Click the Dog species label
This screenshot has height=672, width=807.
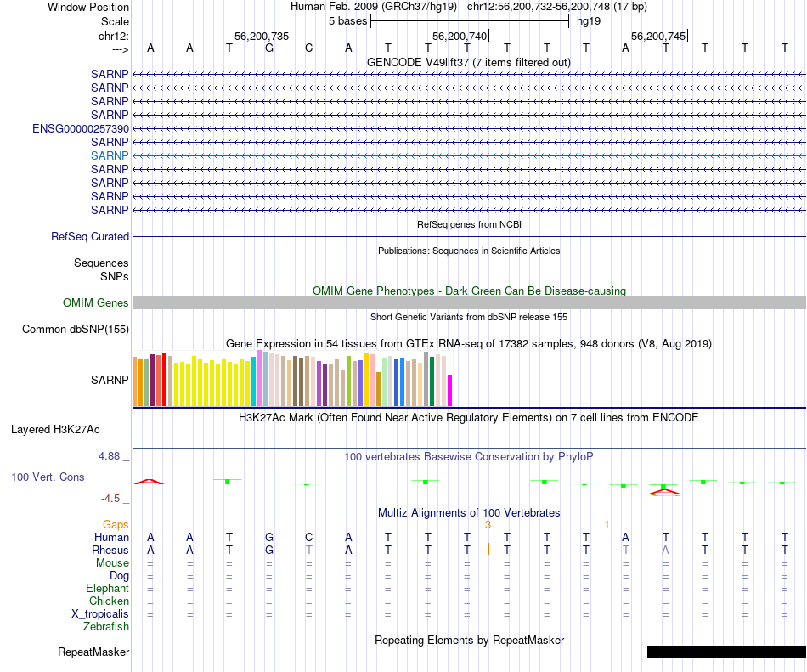coord(119,576)
